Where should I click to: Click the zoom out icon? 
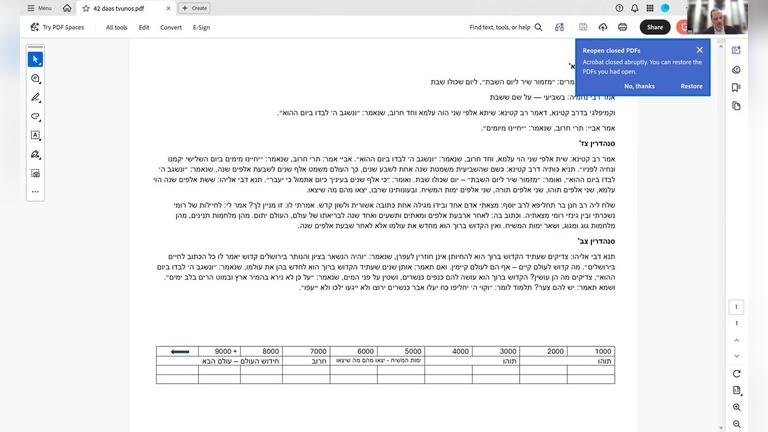coord(736,424)
